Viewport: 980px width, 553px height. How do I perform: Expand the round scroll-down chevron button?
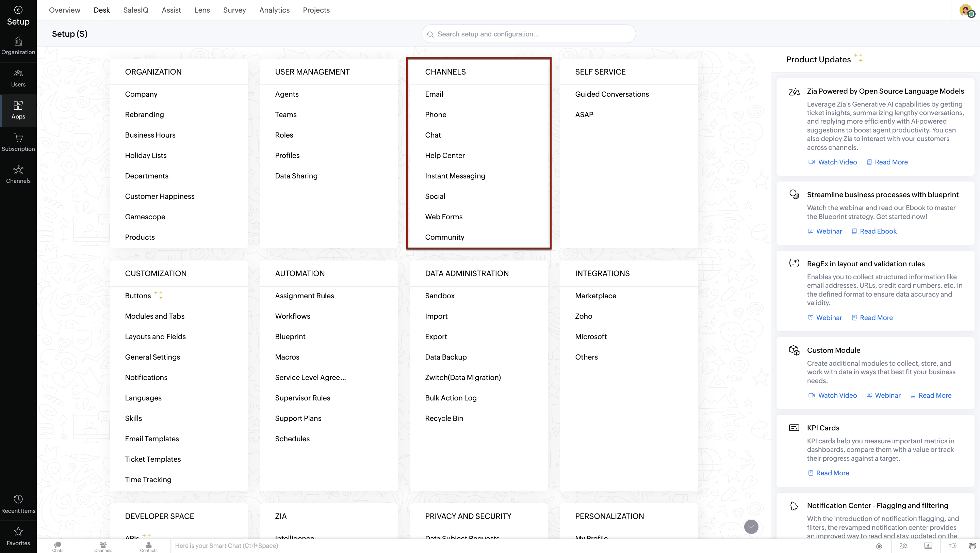pos(751,527)
